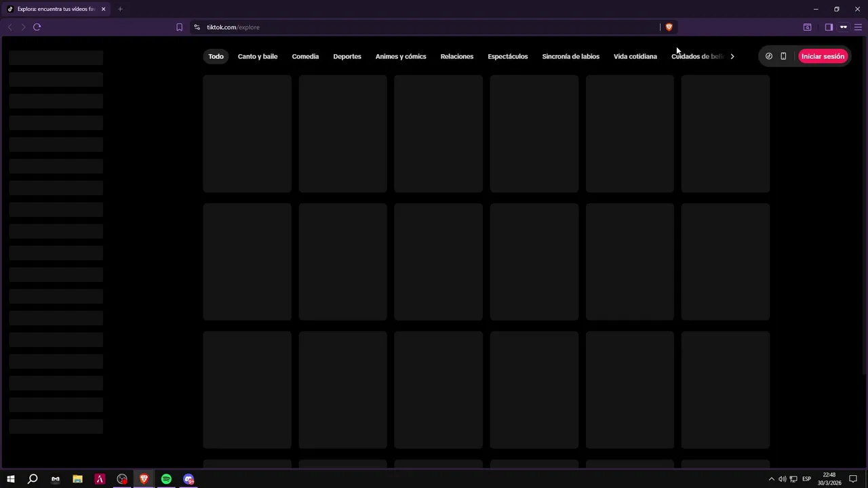868x488 pixels.
Task: Open the red A app on taskbar
Action: coord(100,479)
